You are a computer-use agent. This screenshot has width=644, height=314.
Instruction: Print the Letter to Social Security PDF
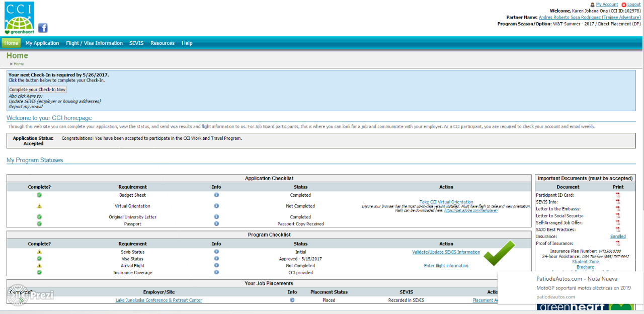click(x=618, y=216)
